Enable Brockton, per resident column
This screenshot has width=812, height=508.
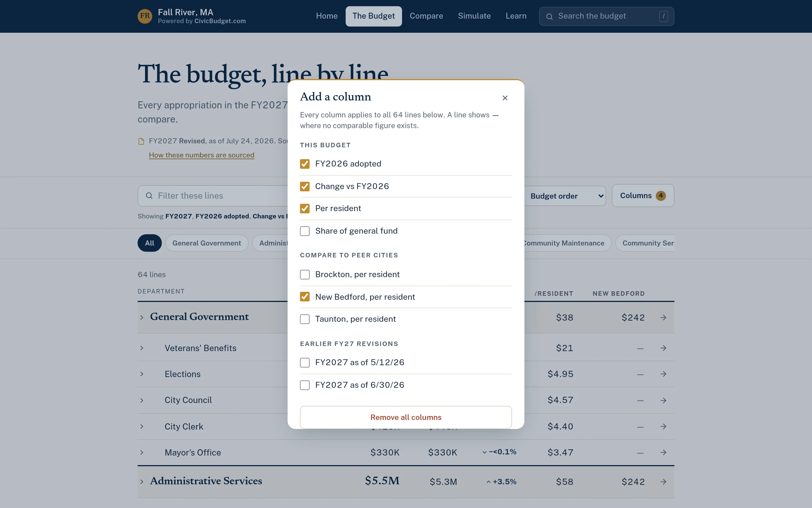[x=305, y=275]
